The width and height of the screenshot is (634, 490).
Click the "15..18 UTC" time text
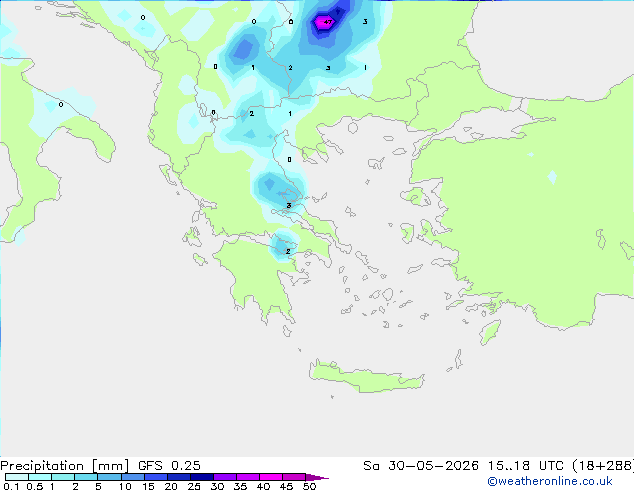click(x=525, y=466)
